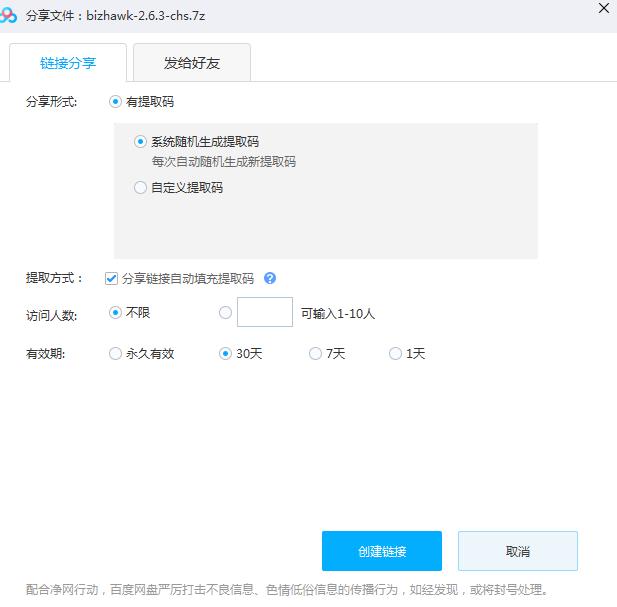Set validity to 1天
Image resolution: width=617 pixels, height=607 pixels.
point(396,354)
